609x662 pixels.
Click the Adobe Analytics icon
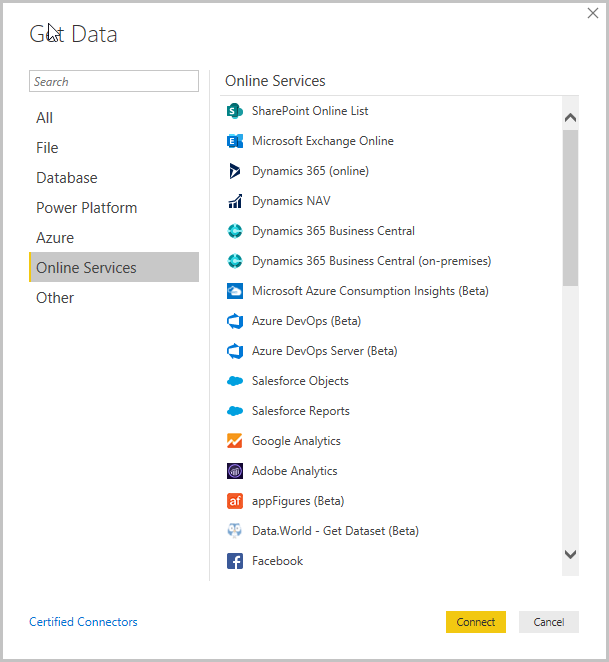tap(235, 471)
